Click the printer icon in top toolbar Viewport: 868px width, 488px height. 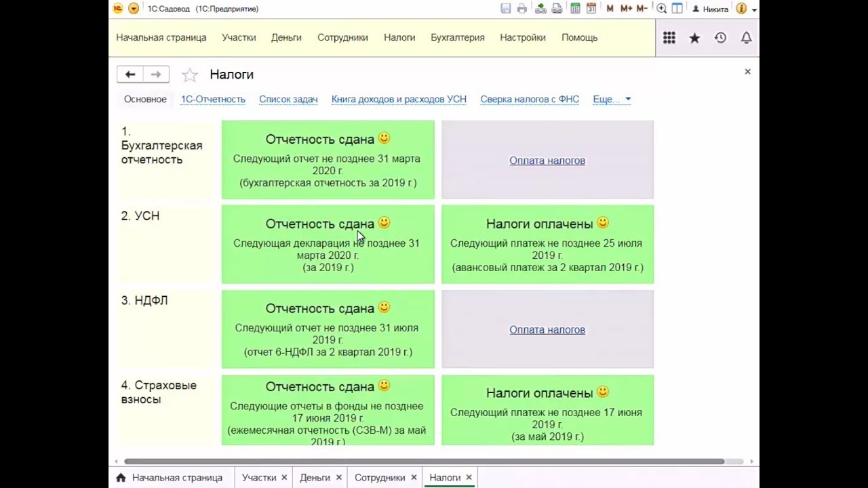coord(521,9)
